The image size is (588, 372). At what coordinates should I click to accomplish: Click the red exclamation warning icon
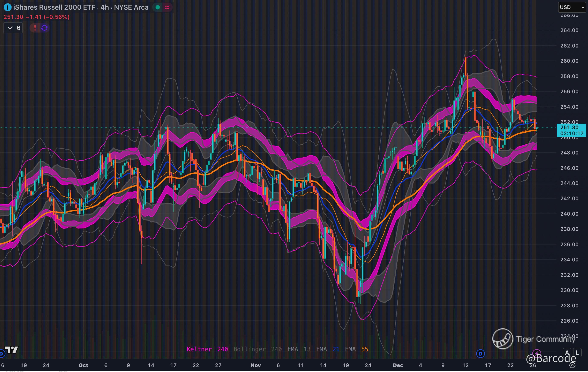(35, 28)
